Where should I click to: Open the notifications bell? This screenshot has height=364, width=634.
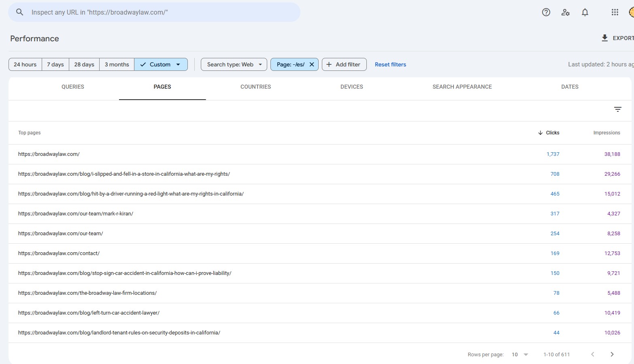coord(585,12)
